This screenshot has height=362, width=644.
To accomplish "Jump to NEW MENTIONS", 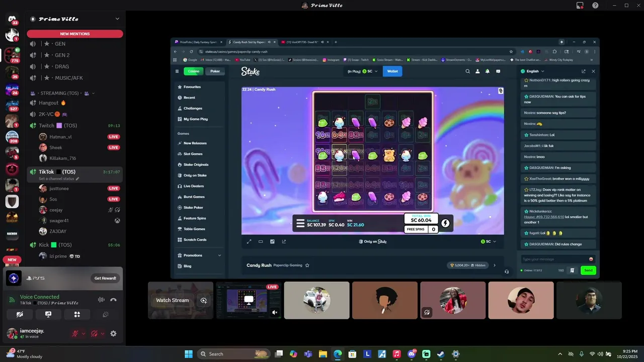I will tap(75, 34).
